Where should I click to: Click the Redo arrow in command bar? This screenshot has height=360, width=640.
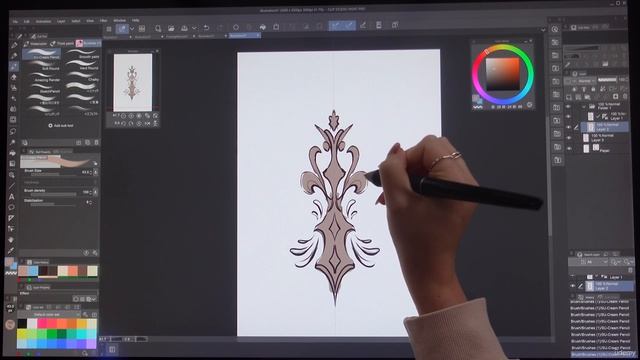(x=220, y=28)
